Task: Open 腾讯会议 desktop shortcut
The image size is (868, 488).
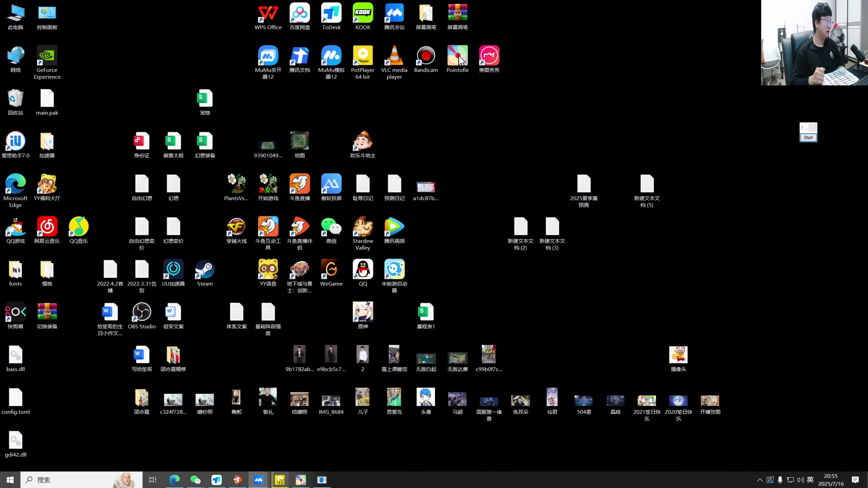Action: (394, 17)
